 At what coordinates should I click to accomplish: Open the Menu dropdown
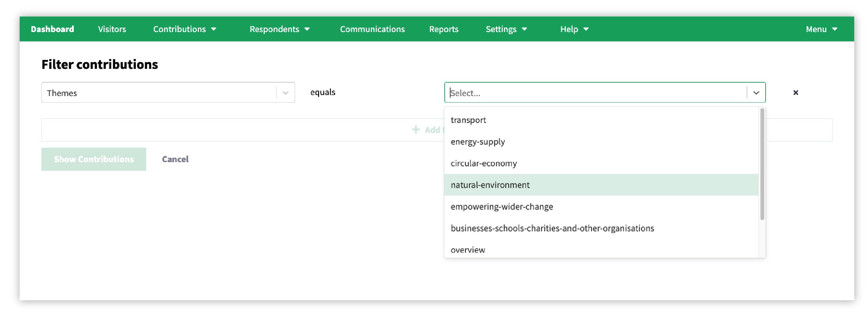pos(821,29)
